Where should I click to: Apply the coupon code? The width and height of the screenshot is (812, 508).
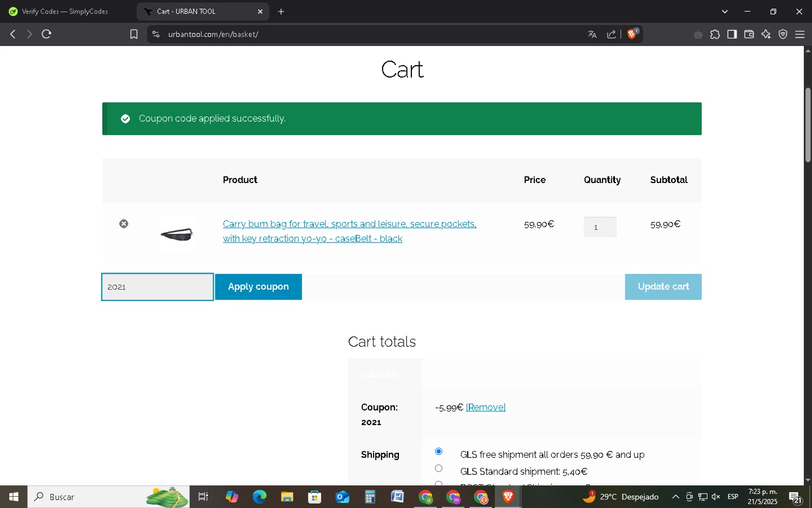258,286
